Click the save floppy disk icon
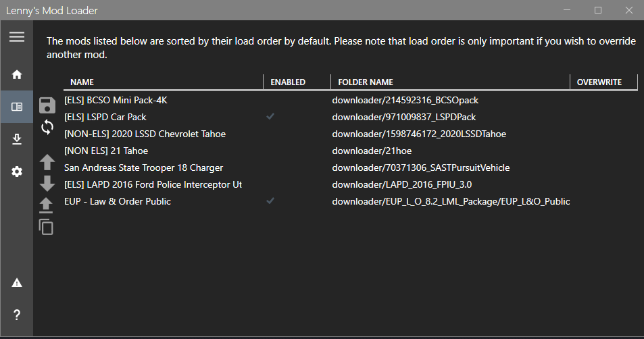Viewport: 644px width, 339px height. point(47,105)
